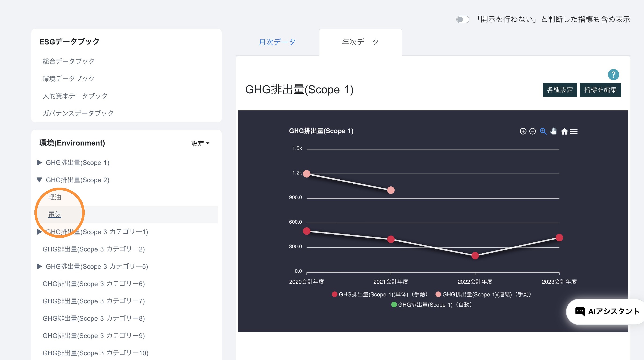Screen dimensions: 644x360
Task: Click the chart zoom in plus icon
Action: (523, 131)
